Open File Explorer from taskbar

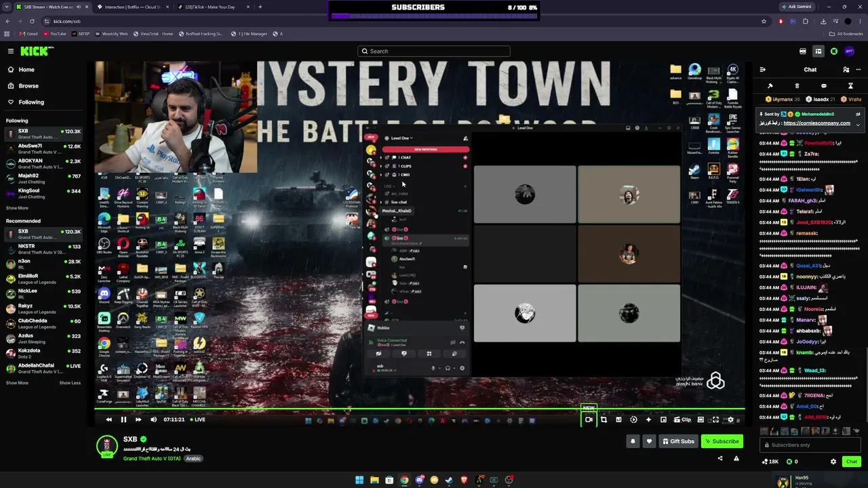point(374,481)
